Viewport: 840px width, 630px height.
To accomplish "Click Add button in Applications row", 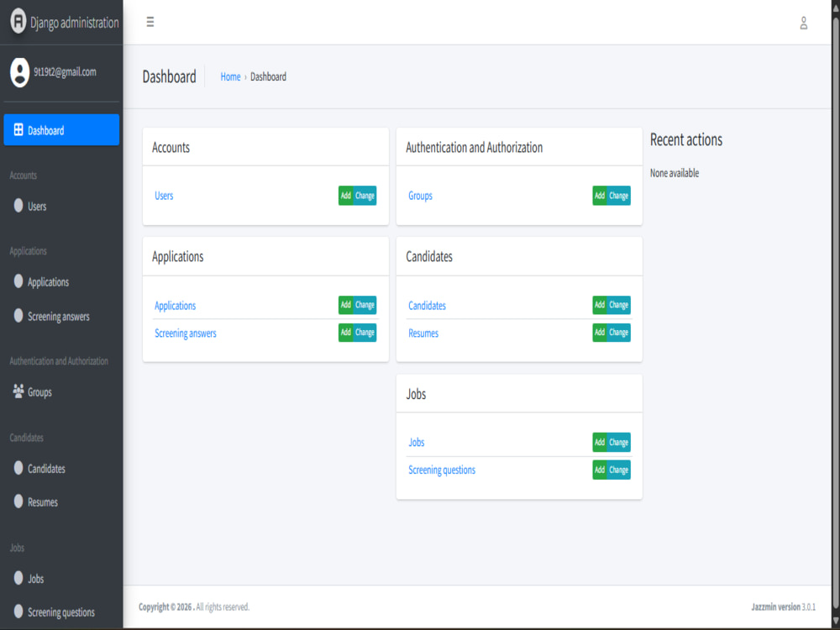I will click(x=345, y=305).
